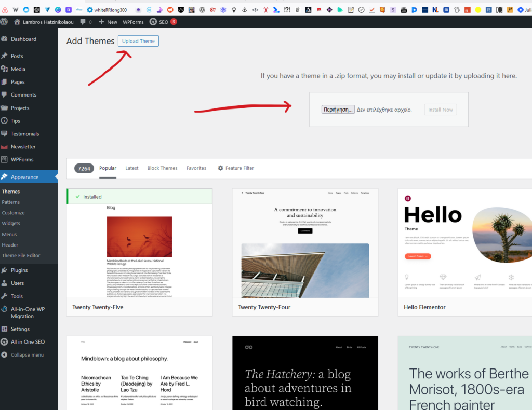Switch to the Block Themes tab
Image resolution: width=532 pixels, height=410 pixels.
162,168
